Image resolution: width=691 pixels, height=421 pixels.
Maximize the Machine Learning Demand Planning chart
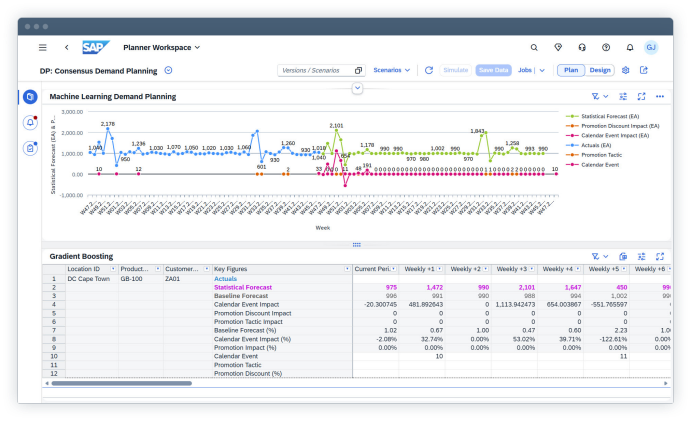tap(642, 96)
